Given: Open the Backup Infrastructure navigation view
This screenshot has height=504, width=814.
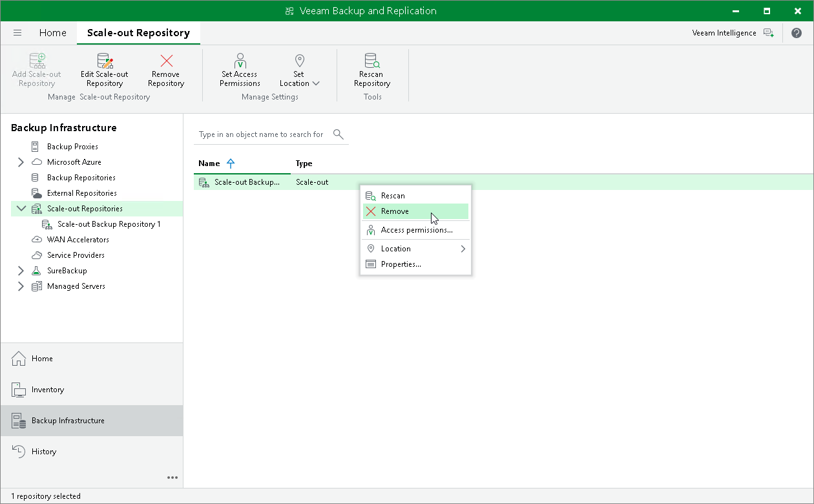Looking at the screenshot, I should pyautogui.click(x=92, y=421).
